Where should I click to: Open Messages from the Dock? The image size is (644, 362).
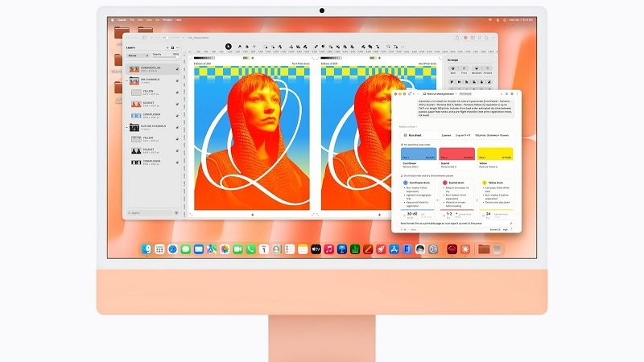186,249
